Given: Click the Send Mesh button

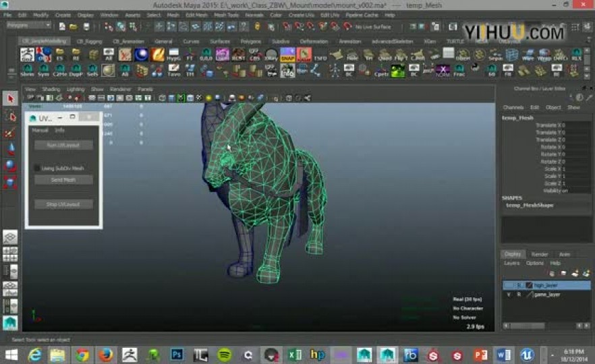Looking at the screenshot, I should 63,180.
